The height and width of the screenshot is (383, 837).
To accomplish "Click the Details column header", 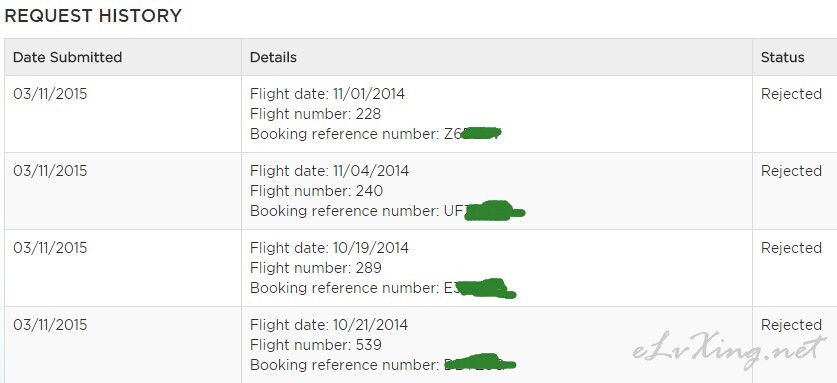I will 273,57.
